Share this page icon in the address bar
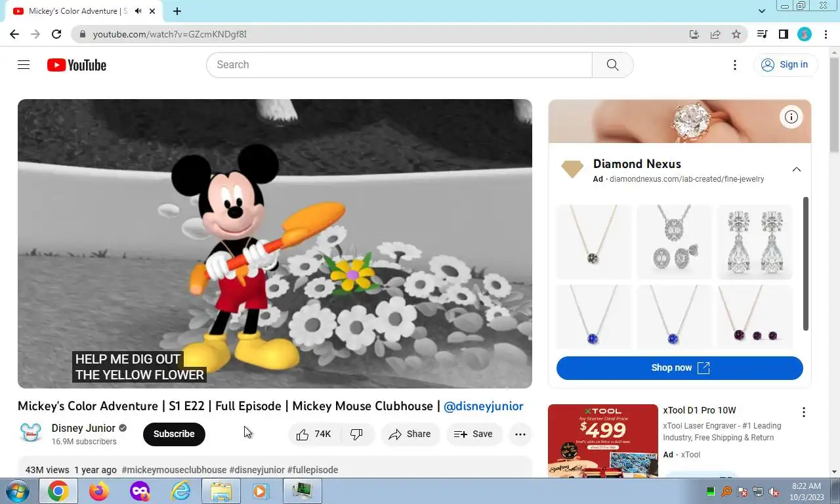 715,34
